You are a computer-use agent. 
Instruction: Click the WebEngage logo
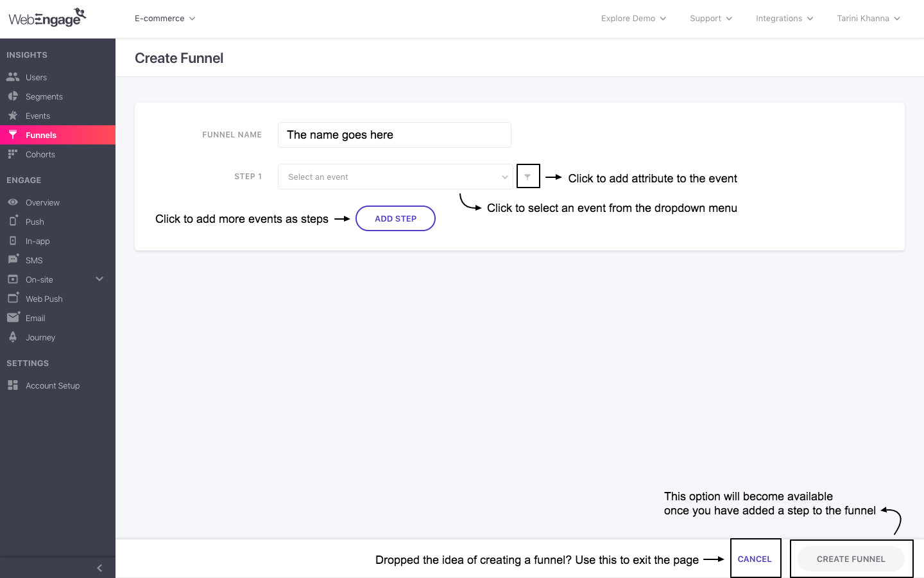pyautogui.click(x=46, y=17)
